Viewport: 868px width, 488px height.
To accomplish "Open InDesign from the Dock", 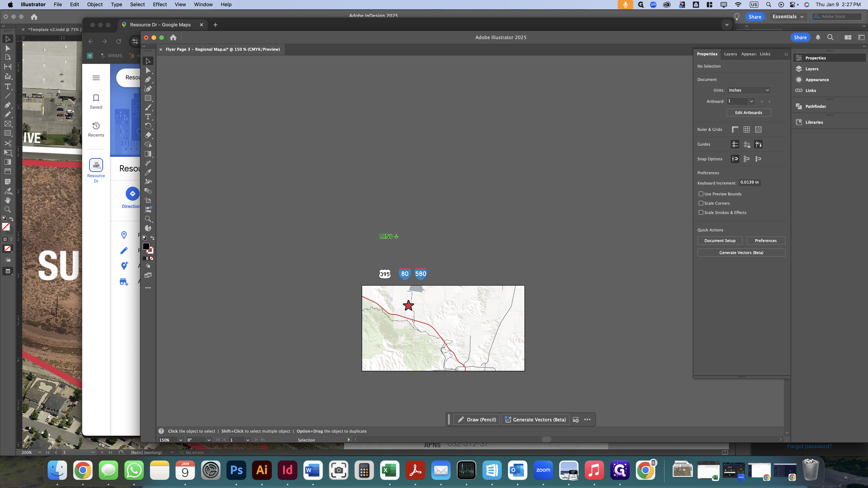I will click(x=287, y=470).
